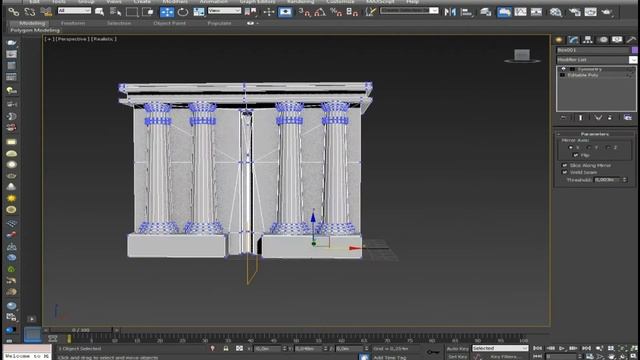Click the Unlink Selection icon
640x360 pixels.
pyautogui.click(x=30, y=12)
